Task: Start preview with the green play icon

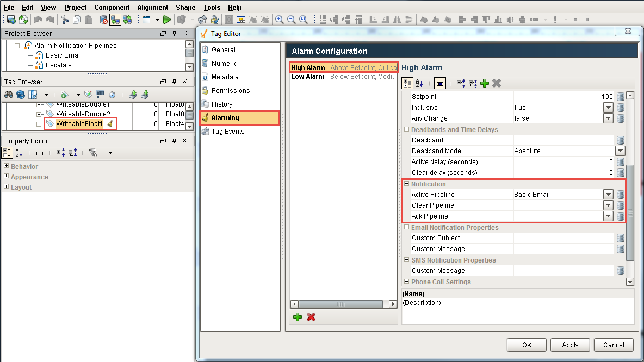Action: point(167,19)
